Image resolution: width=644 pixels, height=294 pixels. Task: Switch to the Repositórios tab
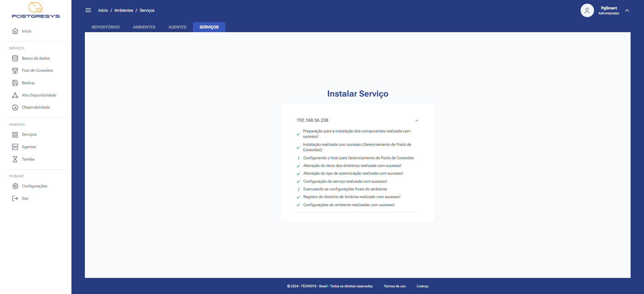106,27
